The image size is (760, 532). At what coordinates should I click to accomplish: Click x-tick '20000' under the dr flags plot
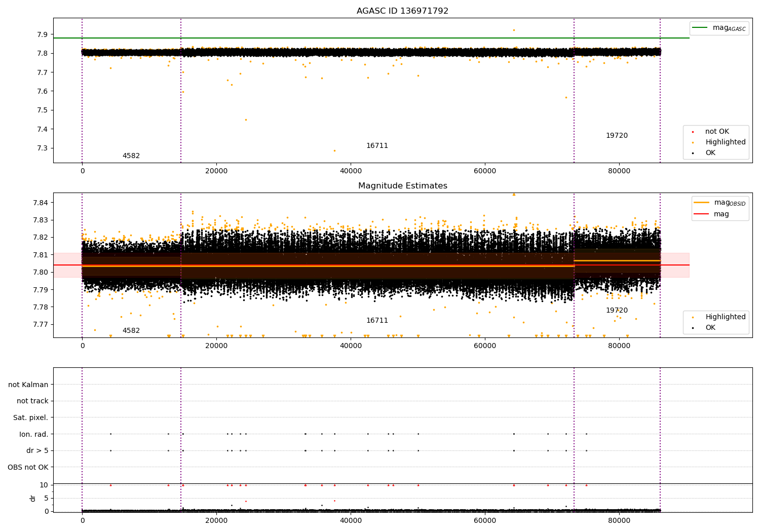(x=216, y=521)
